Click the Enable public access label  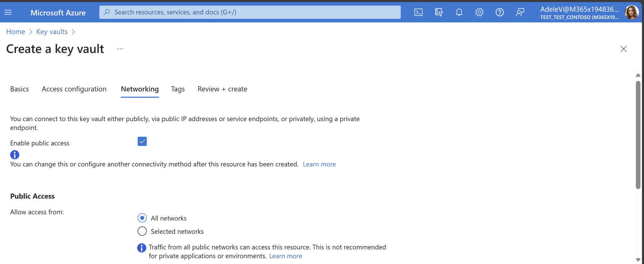click(40, 143)
